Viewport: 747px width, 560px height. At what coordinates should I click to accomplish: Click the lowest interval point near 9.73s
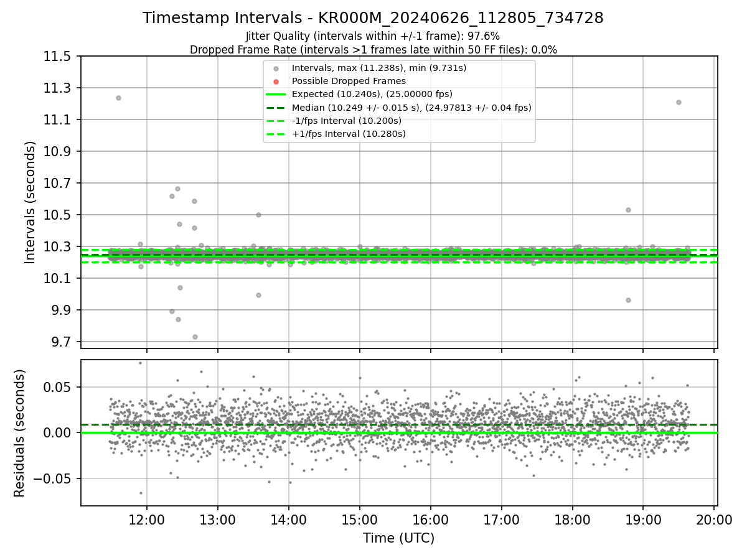click(x=195, y=337)
